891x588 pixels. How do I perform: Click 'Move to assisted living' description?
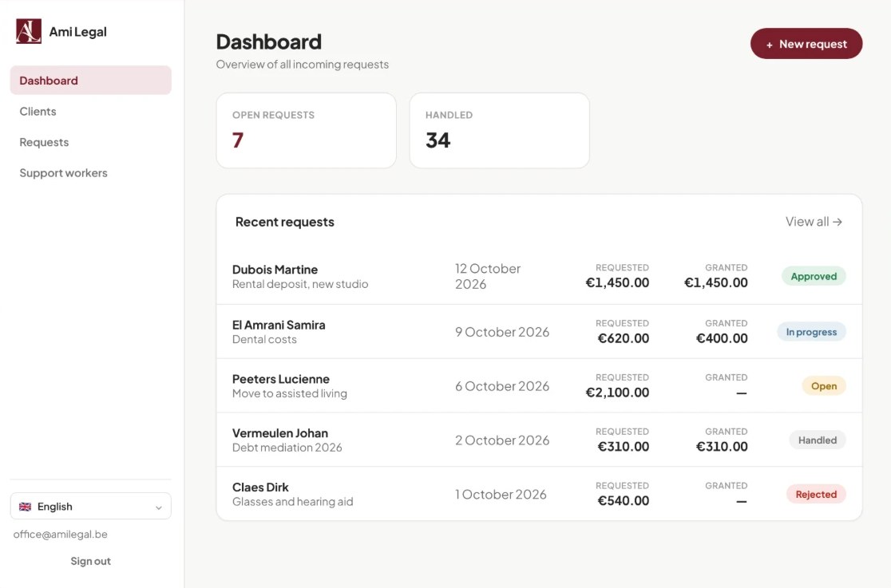[x=289, y=393]
